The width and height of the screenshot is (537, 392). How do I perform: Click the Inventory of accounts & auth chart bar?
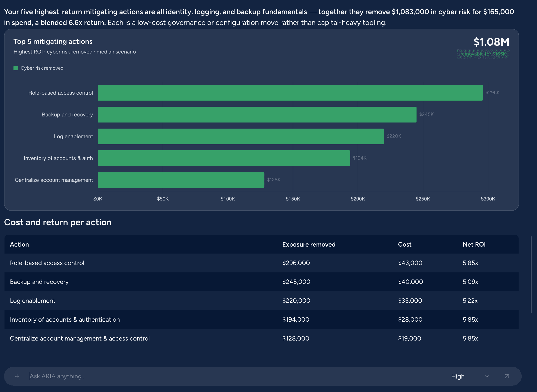(224, 158)
